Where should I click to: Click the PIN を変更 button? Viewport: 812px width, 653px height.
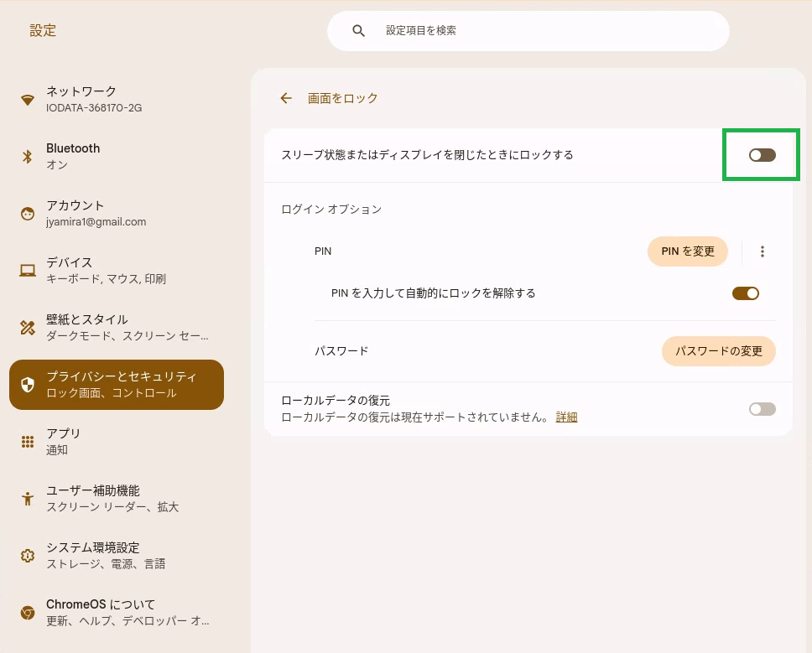tap(687, 251)
